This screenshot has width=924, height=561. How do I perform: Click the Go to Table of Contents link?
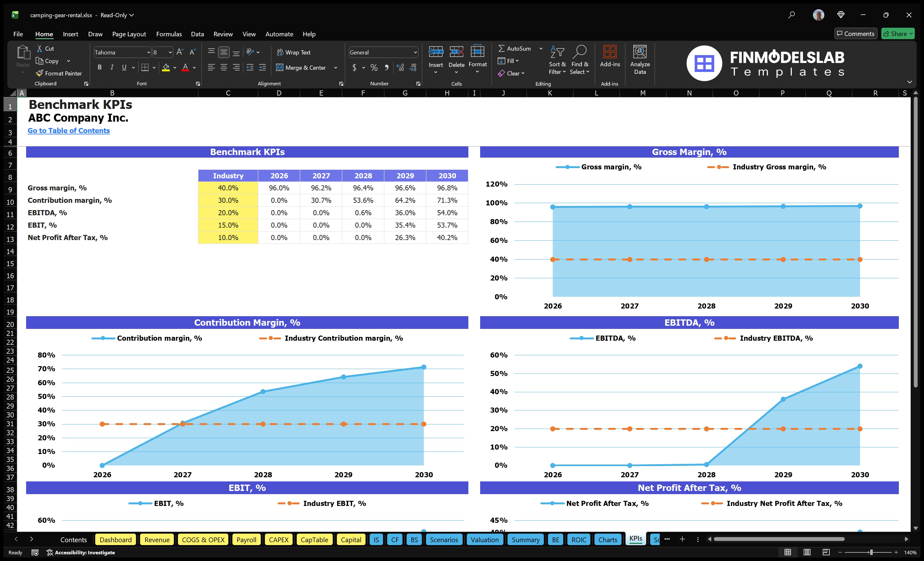click(x=69, y=131)
